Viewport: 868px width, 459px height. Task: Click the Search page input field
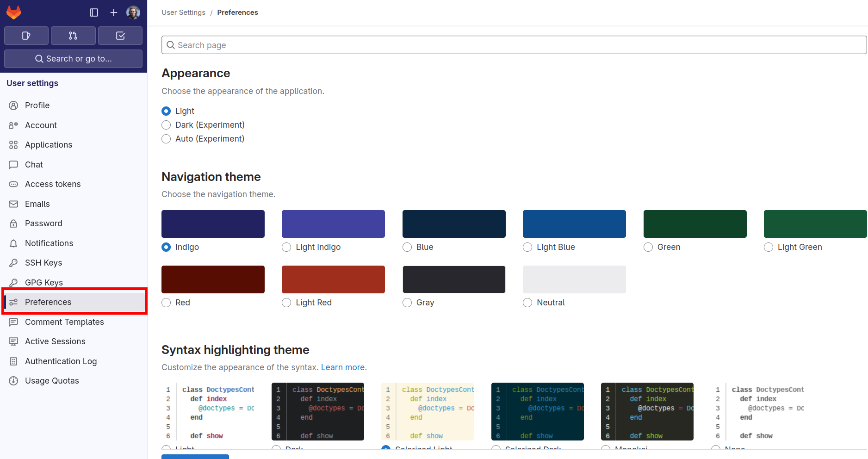[x=514, y=45]
